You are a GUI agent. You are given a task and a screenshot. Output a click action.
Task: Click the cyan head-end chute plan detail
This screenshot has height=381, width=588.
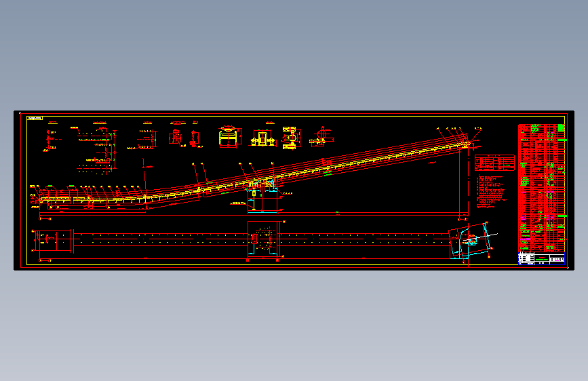[470, 241]
